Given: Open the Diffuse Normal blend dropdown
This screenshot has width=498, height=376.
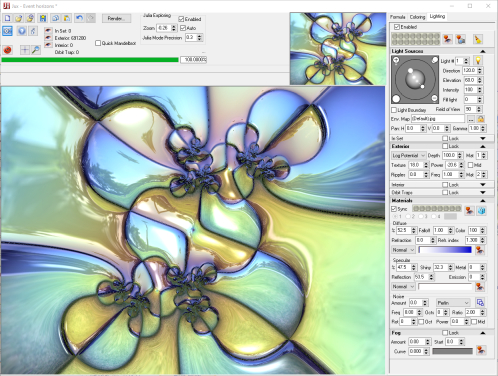Looking at the screenshot, I should tap(403, 250).
